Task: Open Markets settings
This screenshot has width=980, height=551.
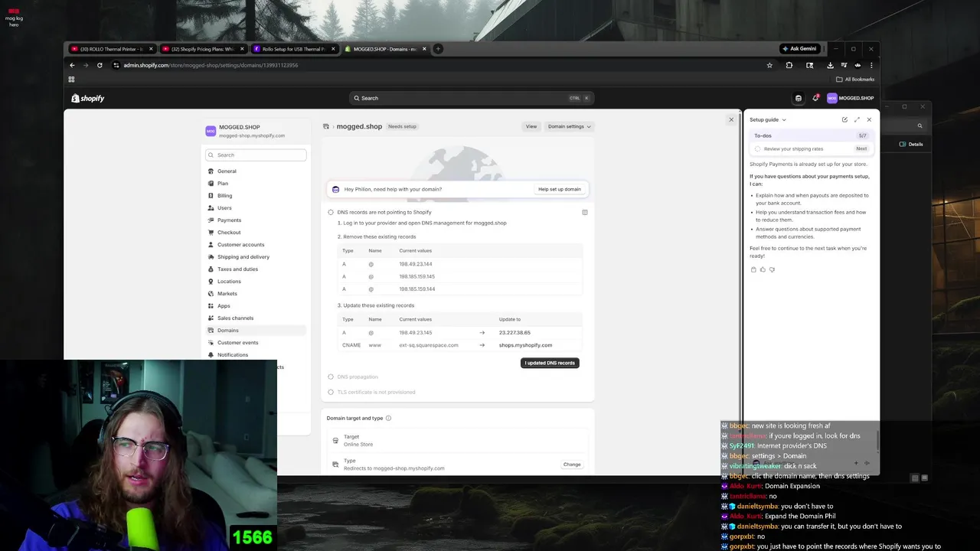Action: (227, 294)
